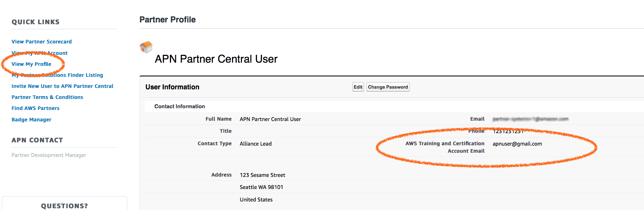Click the Title field label
The width and height of the screenshot is (644, 210).
226,131
